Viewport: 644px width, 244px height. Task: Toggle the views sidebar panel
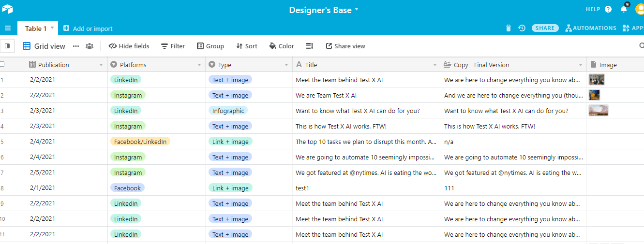(x=7, y=46)
